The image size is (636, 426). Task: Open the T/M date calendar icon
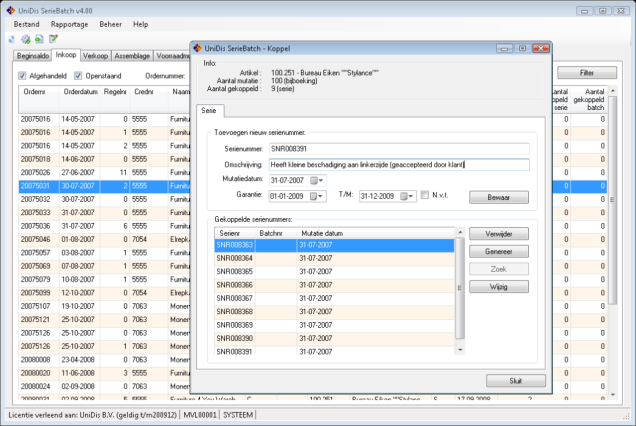tap(404, 196)
